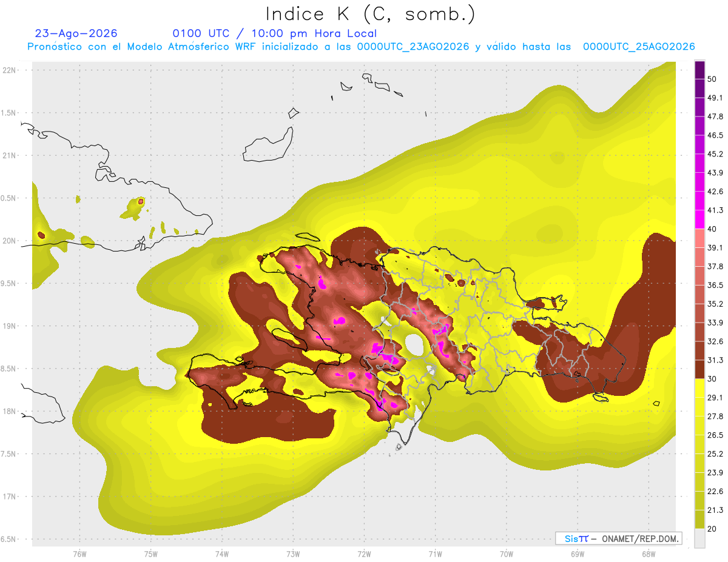Select the purple legend swatch between 46.5 and 47.8
Screen dimensions: 728x562
[x=699, y=125]
